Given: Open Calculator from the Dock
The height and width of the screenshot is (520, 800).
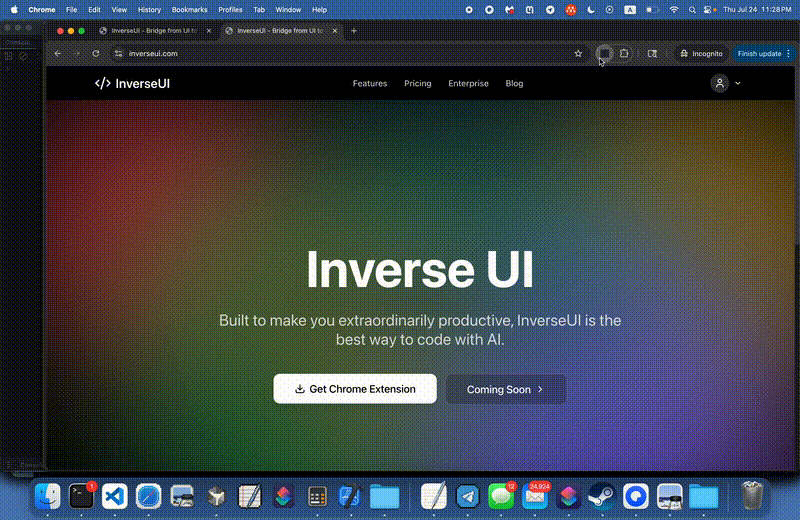Looking at the screenshot, I should pyautogui.click(x=317, y=496).
